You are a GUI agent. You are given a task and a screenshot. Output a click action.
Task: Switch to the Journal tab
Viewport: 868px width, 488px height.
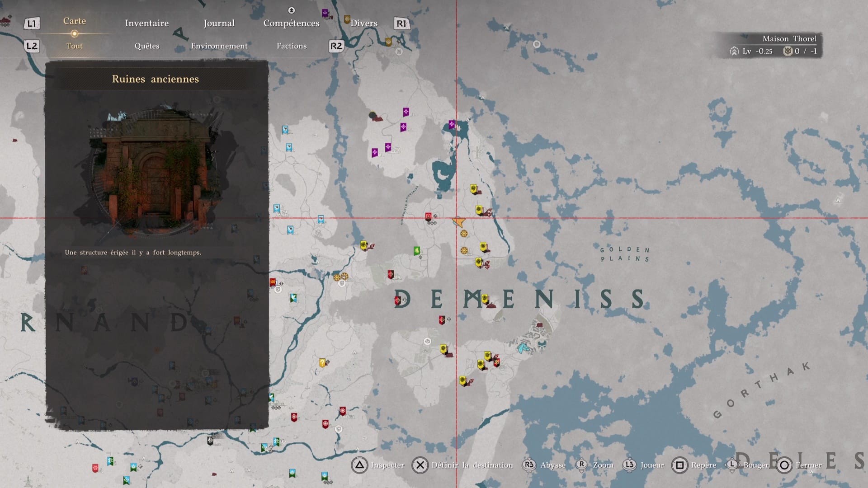(219, 23)
